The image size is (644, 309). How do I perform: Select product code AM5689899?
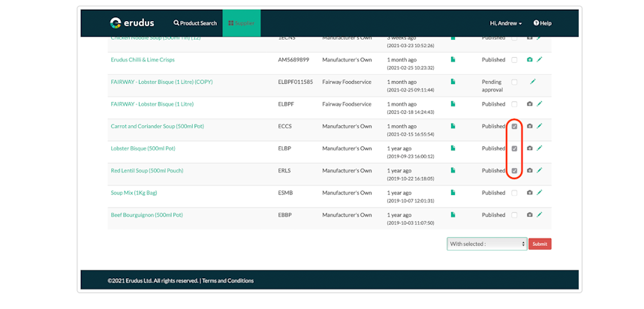pos(293,60)
